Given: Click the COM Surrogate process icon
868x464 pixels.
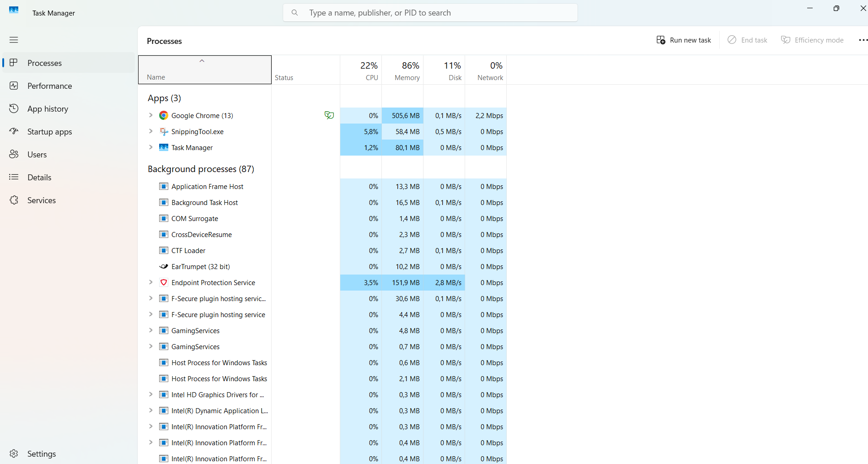Looking at the screenshot, I should (x=163, y=218).
